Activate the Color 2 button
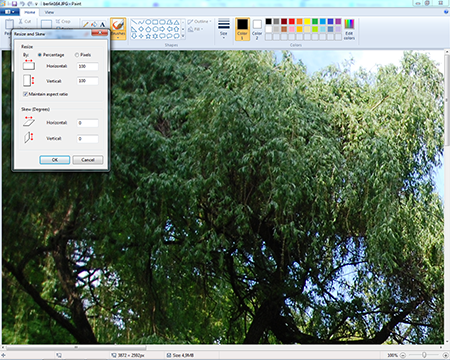Screen dimensions: 450x360 pyautogui.click(x=257, y=29)
